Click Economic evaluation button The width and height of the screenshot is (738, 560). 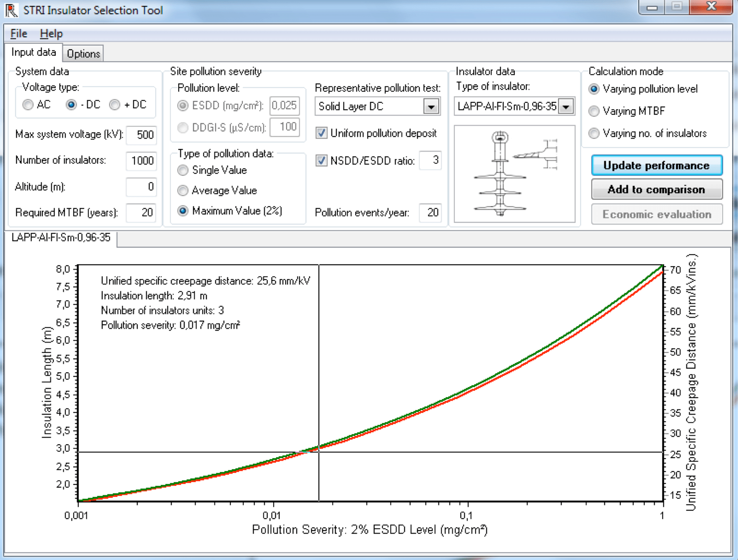(657, 214)
